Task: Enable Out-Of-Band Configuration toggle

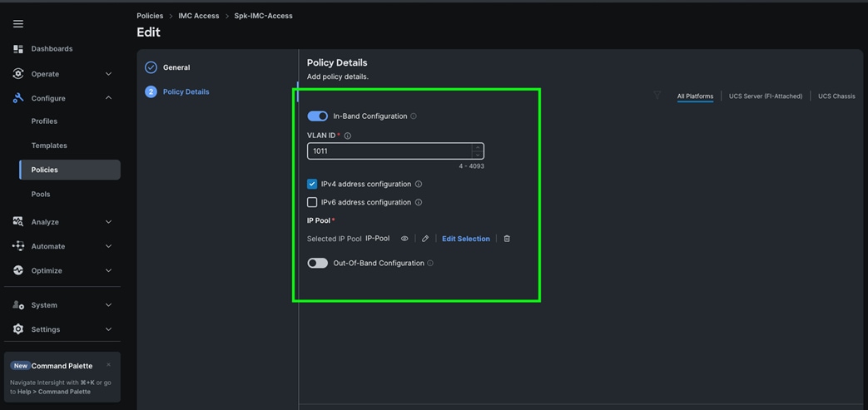Action: (x=318, y=264)
